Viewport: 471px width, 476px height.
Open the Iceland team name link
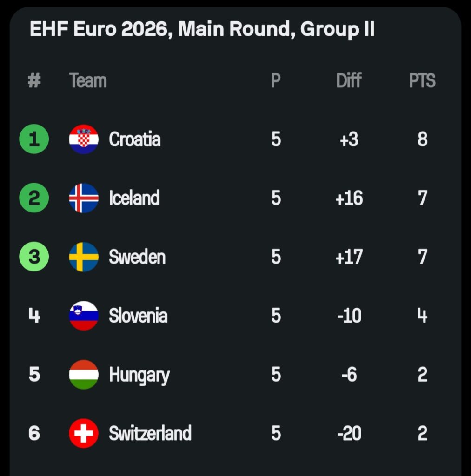click(134, 198)
